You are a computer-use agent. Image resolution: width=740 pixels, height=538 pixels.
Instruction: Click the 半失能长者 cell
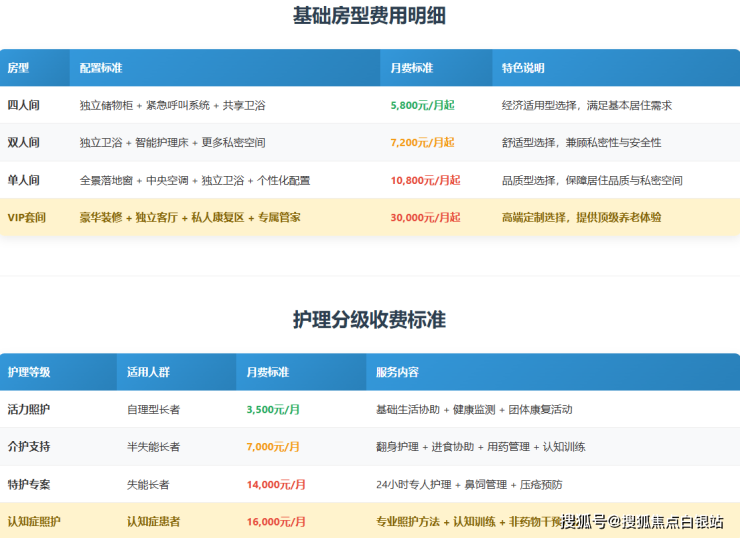click(153, 446)
